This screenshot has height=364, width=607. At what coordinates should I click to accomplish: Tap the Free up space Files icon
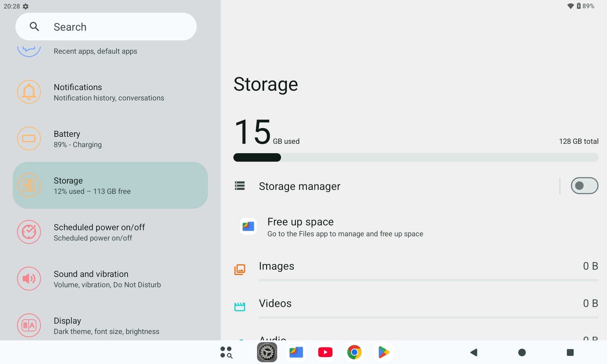pos(248,226)
